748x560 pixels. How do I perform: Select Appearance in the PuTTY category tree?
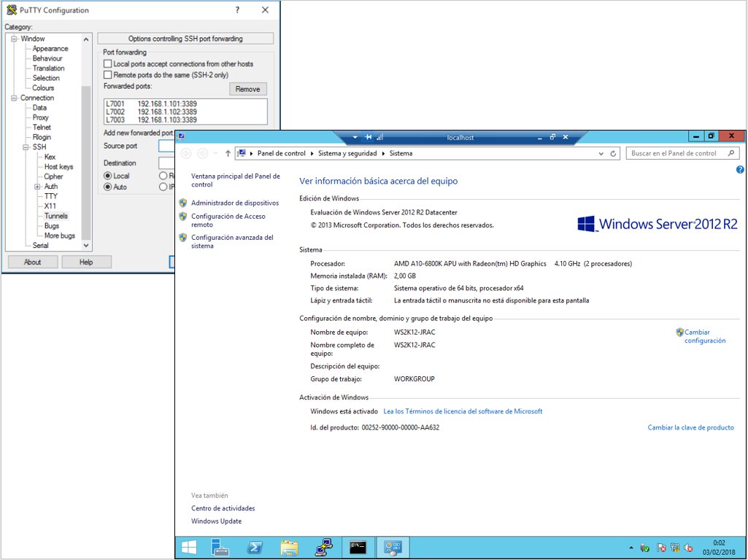click(x=50, y=49)
